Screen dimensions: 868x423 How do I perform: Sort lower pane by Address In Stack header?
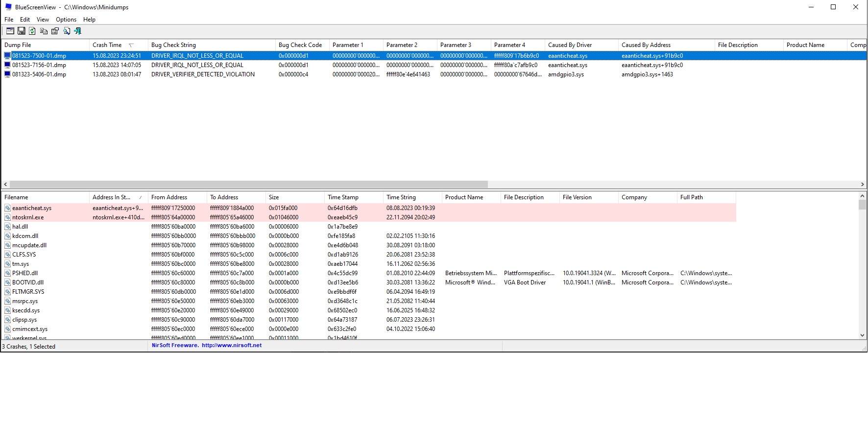click(x=119, y=197)
